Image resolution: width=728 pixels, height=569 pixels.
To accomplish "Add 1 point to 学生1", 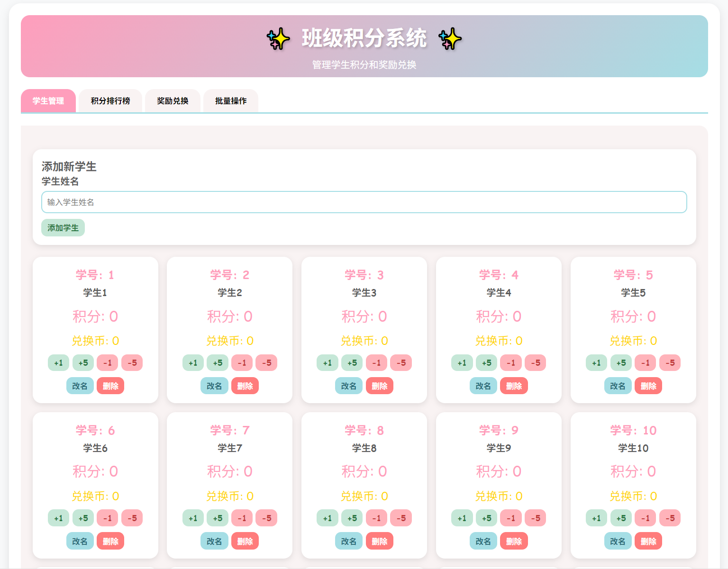I will (x=58, y=363).
